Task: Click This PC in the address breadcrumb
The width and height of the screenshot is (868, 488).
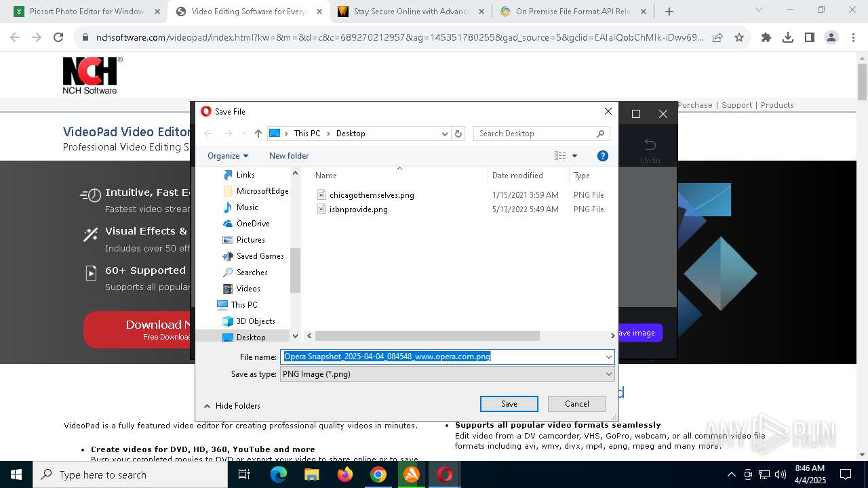Action: click(x=307, y=134)
